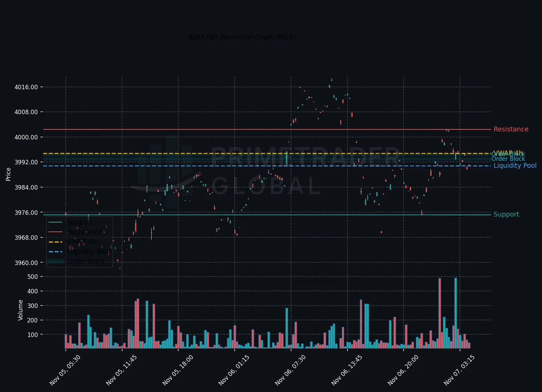Image resolution: width=542 pixels, height=392 pixels.
Task: Click the 4008.00 price axis label
Action: click(26, 112)
